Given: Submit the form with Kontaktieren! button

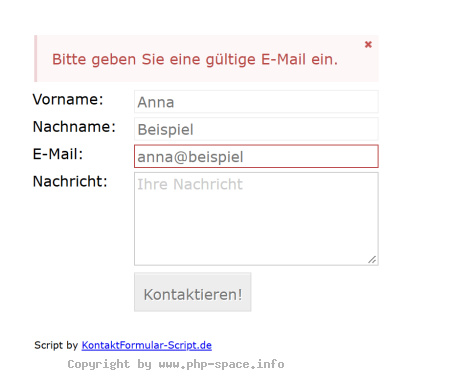Looking at the screenshot, I should point(193,292).
